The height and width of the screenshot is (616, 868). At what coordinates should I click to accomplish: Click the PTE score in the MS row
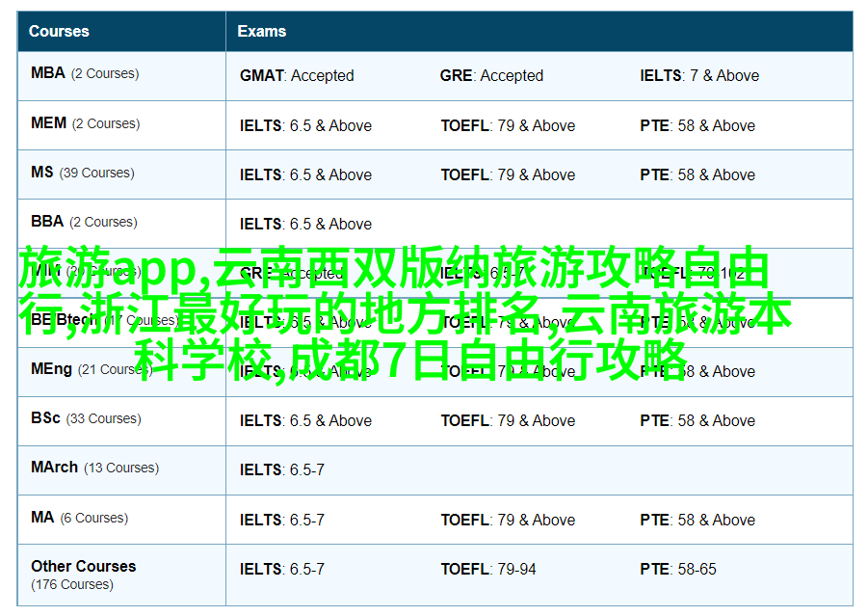point(697,175)
